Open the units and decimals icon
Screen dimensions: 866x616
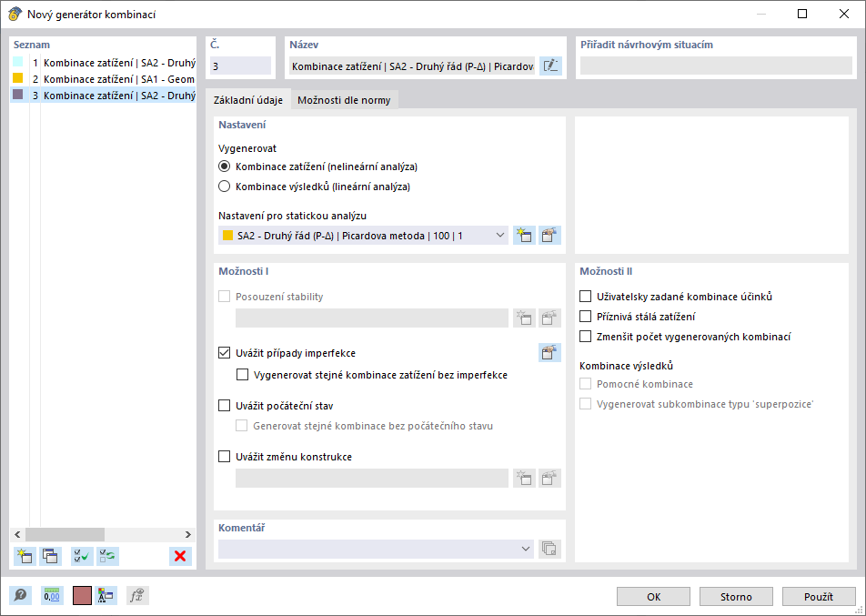pyautogui.click(x=52, y=596)
